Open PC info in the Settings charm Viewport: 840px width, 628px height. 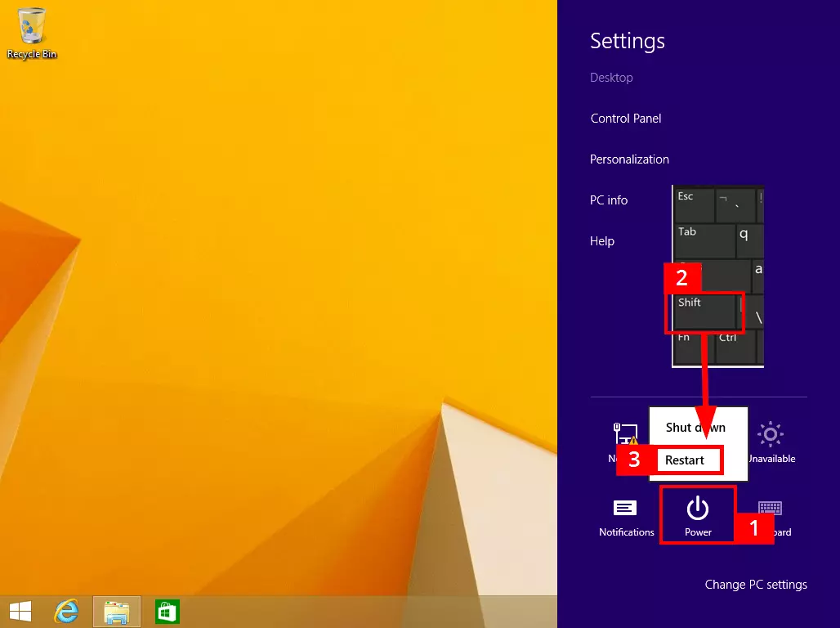[x=609, y=200]
